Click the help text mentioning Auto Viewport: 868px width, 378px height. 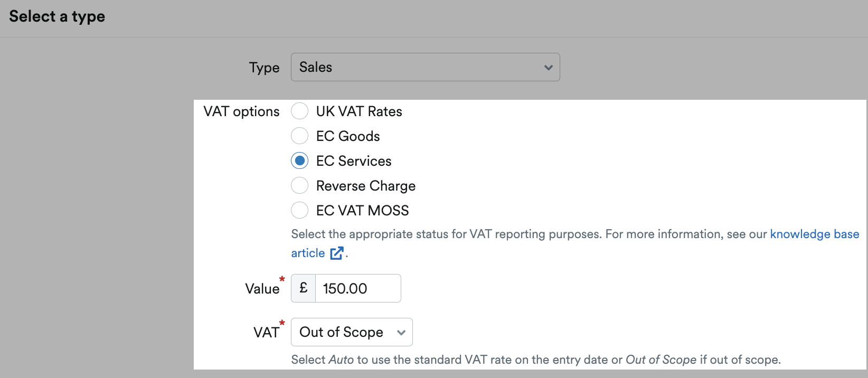[x=536, y=360]
